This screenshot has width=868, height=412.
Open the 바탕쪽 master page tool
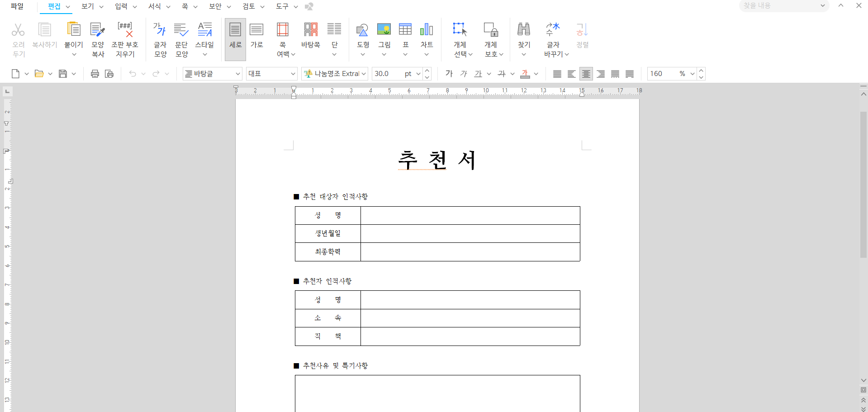pos(311,30)
